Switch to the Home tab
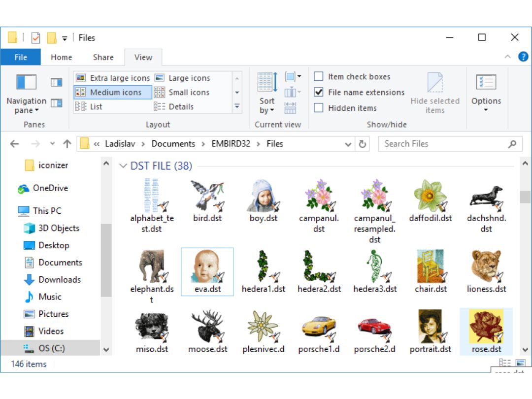The image size is (532, 399). (62, 57)
